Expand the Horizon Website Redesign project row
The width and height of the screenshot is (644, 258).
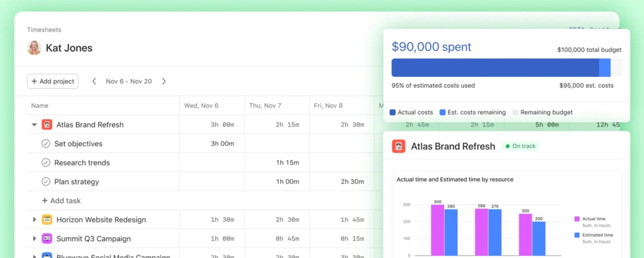click(35, 220)
